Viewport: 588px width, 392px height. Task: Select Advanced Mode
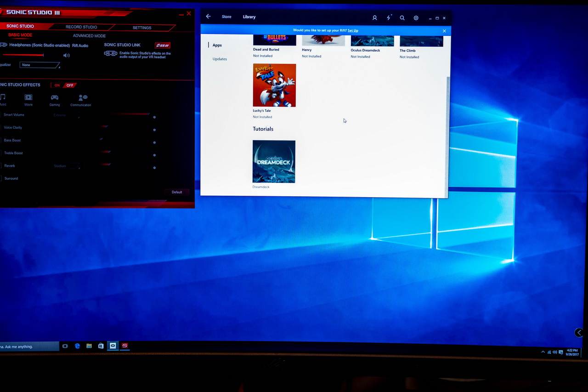click(89, 36)
